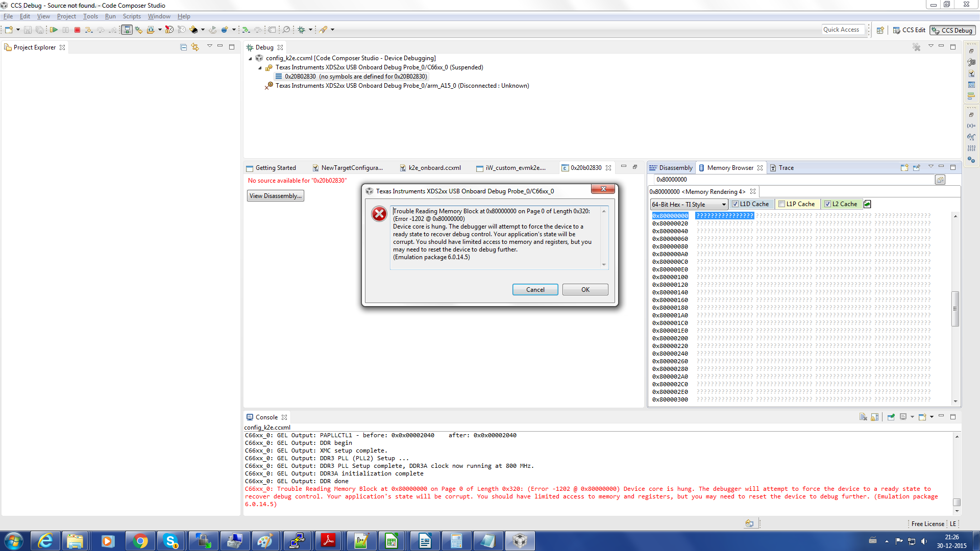The height and width of the screenshot is (551, 980).
Task: Click the Go button beside the address field
Action: (x=940, y=180)
